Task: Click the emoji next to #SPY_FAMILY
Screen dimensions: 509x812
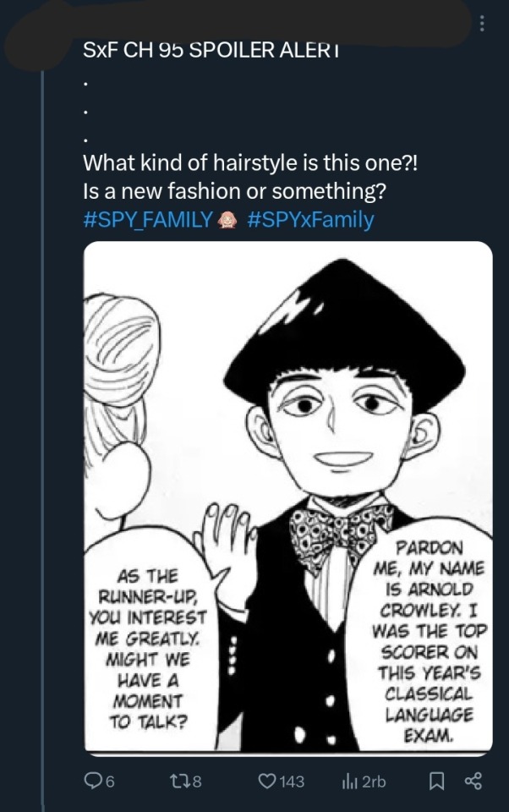Action: (x=228, y=219)
